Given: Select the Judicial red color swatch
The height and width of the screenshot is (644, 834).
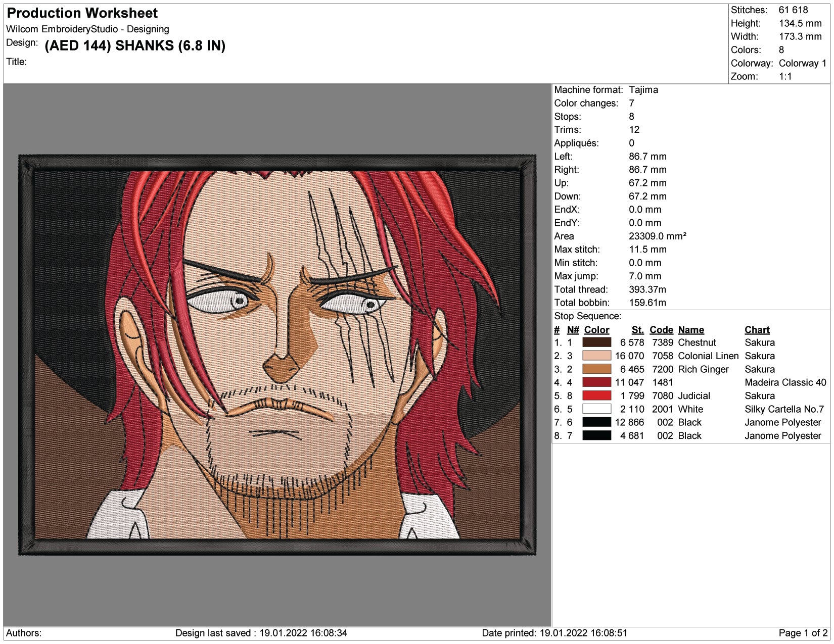Looking at the screenshot, I should (596, 395).
